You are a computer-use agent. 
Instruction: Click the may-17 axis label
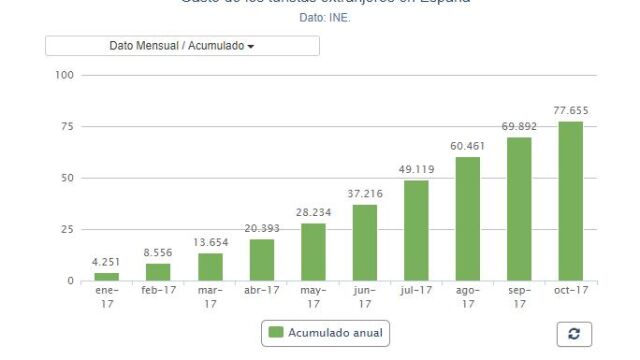[x=313, y=297]
